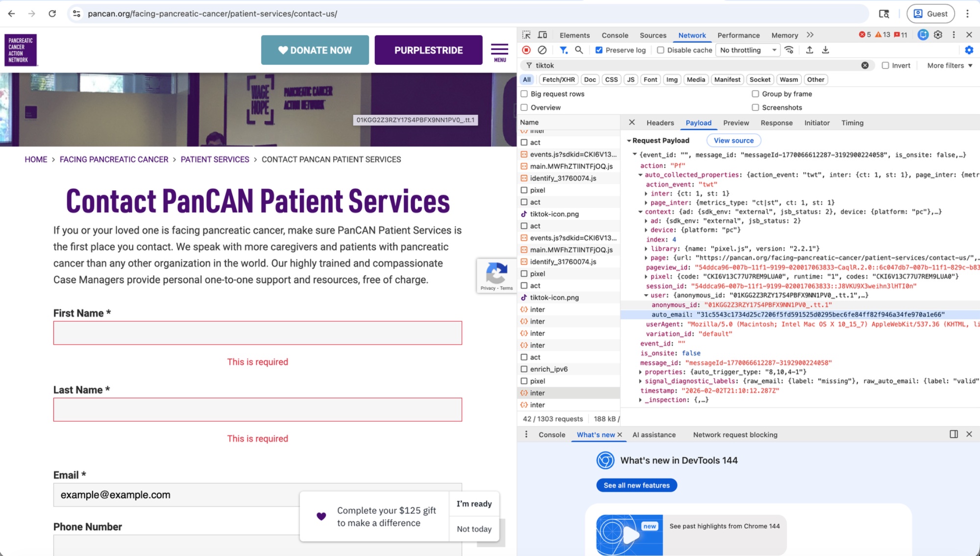
Task: Enable network Screenshots capture
Action: (756, 107)
